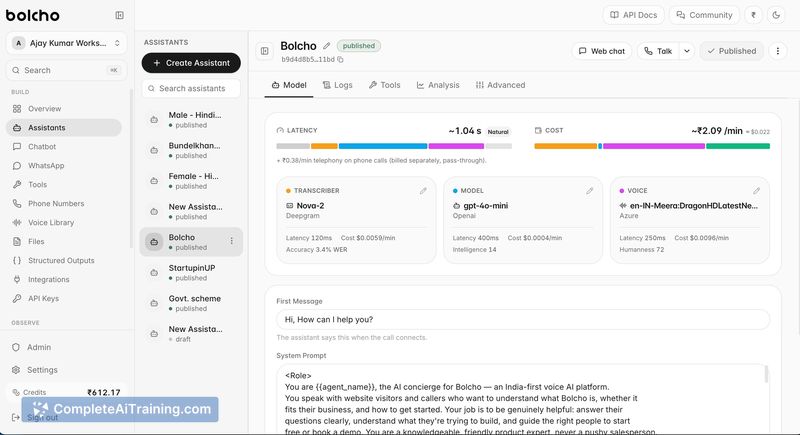Open API Docs link
800x435 pixels.
634,15
